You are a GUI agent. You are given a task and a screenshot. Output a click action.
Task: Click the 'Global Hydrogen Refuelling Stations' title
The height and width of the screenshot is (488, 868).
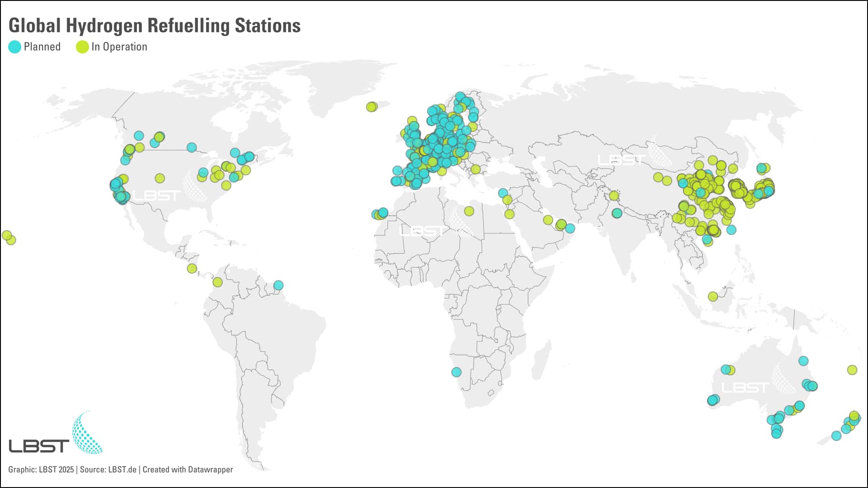click(x=155, y=26)
